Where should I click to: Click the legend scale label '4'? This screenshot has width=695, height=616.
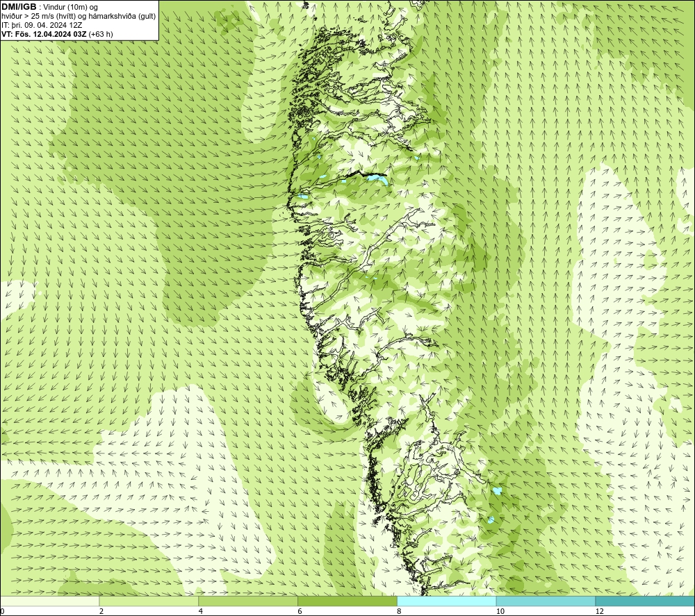201,611
